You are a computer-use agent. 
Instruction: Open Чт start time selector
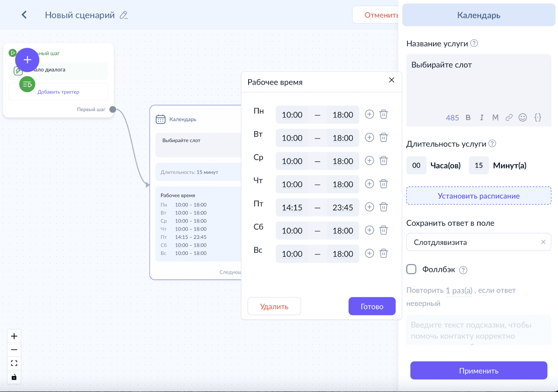(292, 184)
